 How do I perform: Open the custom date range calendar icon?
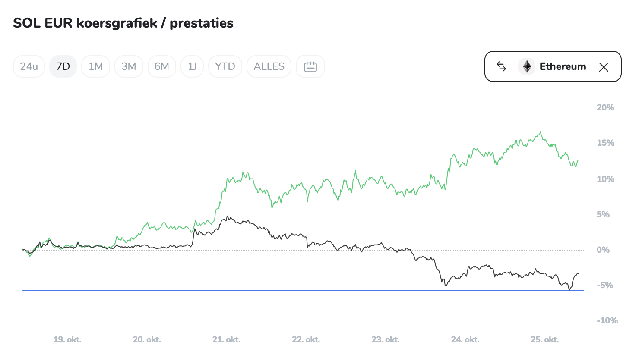click(x=310, y=66)
